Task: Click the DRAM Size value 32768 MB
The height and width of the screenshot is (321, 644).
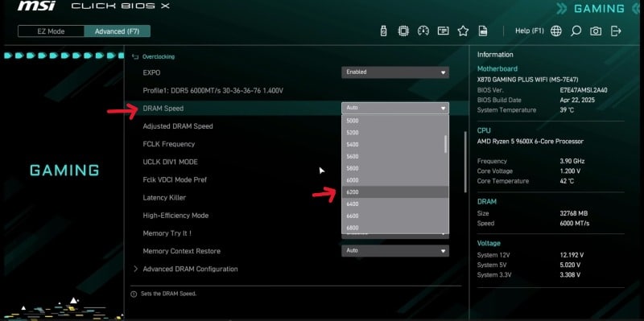Action: (x=573, y=213)
